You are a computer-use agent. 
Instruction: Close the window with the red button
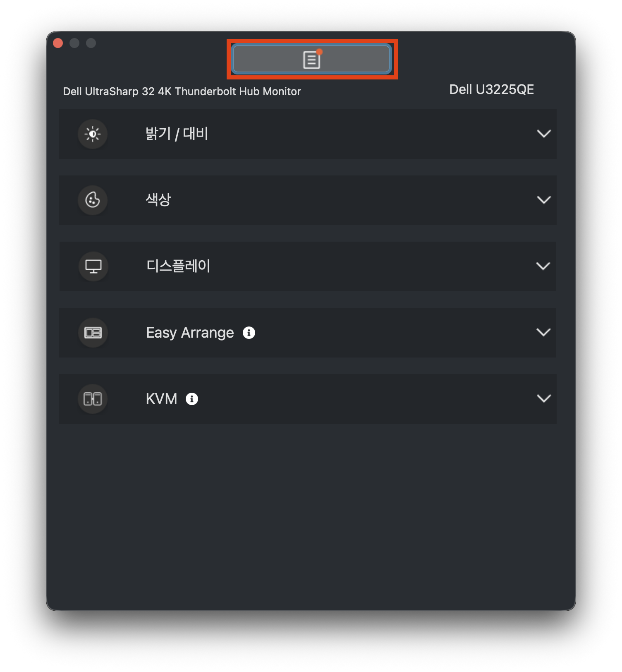[x=58, y=43]
